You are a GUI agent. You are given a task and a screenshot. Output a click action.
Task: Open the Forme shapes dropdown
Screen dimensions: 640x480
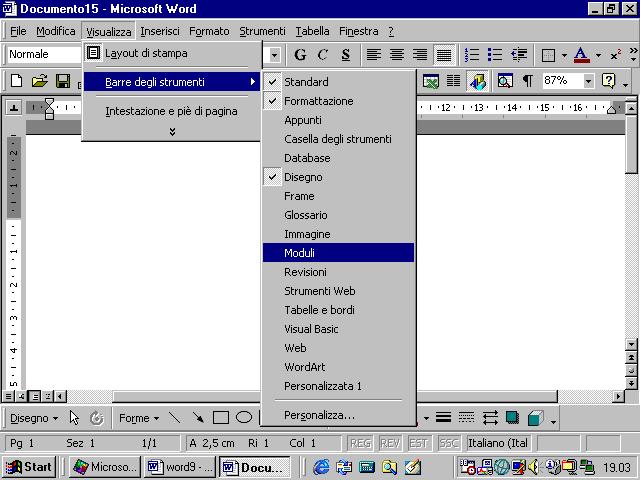coord(139,418)
